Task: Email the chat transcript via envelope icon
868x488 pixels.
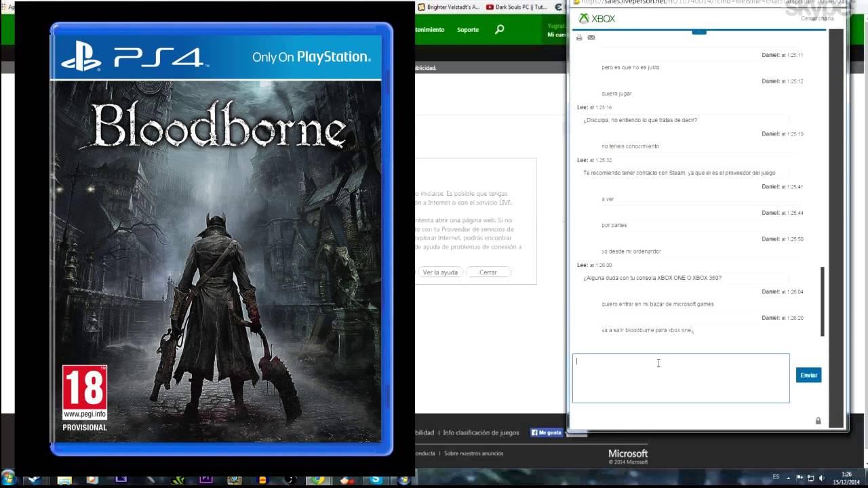Action: (591, 38)
